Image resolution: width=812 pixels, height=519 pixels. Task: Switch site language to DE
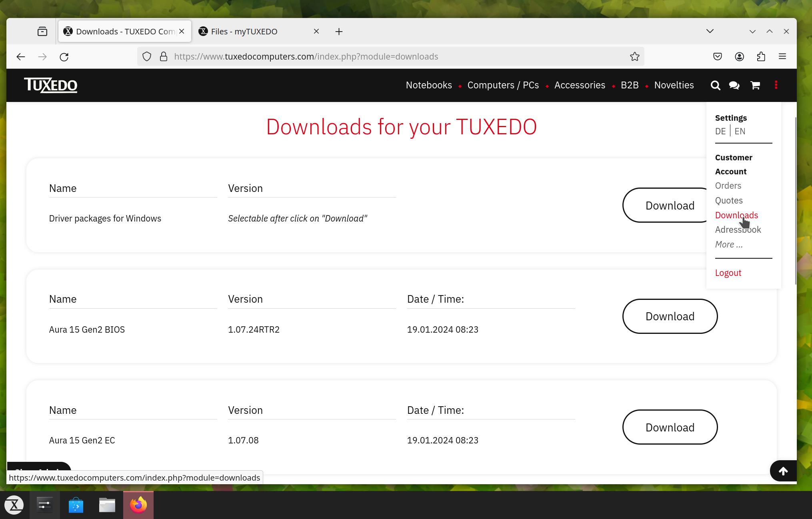click(x=720, y=131)
